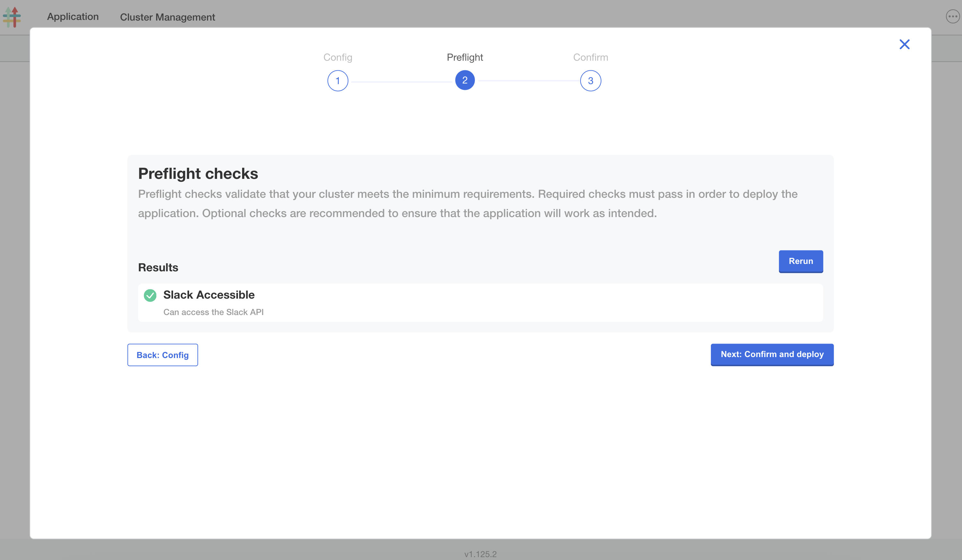Click the Can access the Slack API text

pyautogui.click(x=214, y=312)
